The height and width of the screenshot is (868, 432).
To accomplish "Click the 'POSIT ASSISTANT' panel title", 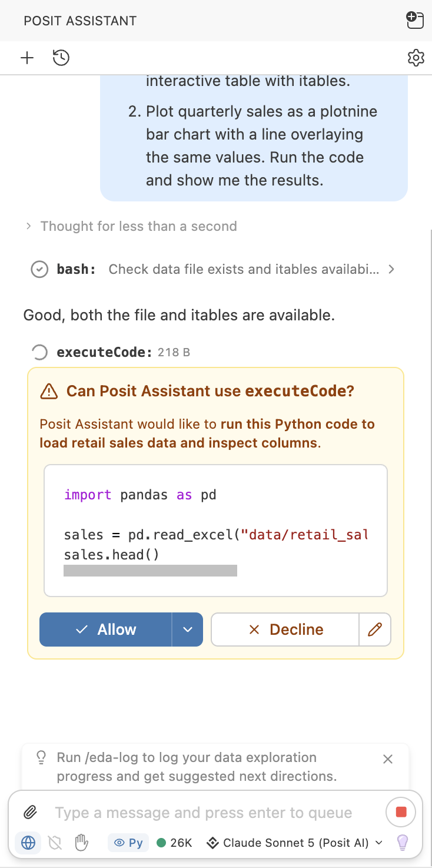I will 80,21.
